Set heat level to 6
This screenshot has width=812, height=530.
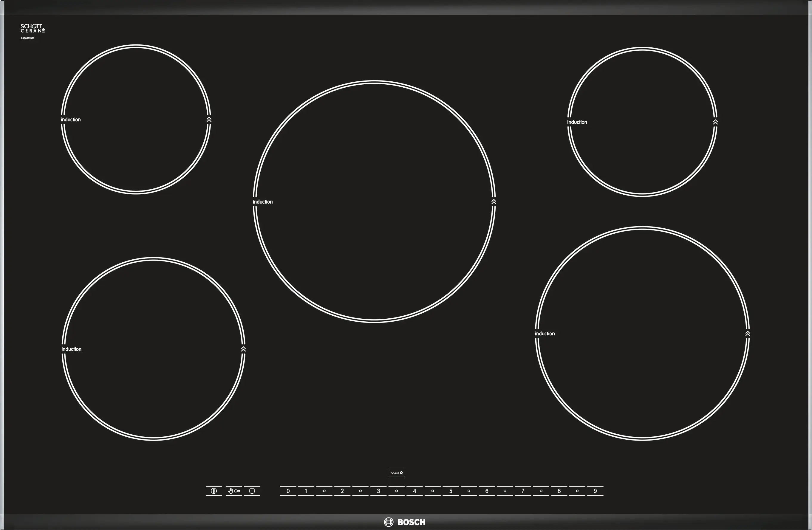click(x=487, y=491)
